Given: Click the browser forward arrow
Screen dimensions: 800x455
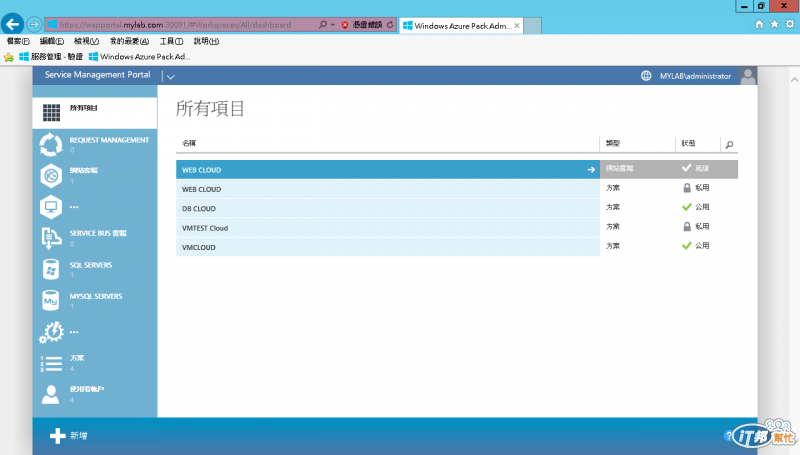Looking at the screenshot, I should [x=34, y=24].
